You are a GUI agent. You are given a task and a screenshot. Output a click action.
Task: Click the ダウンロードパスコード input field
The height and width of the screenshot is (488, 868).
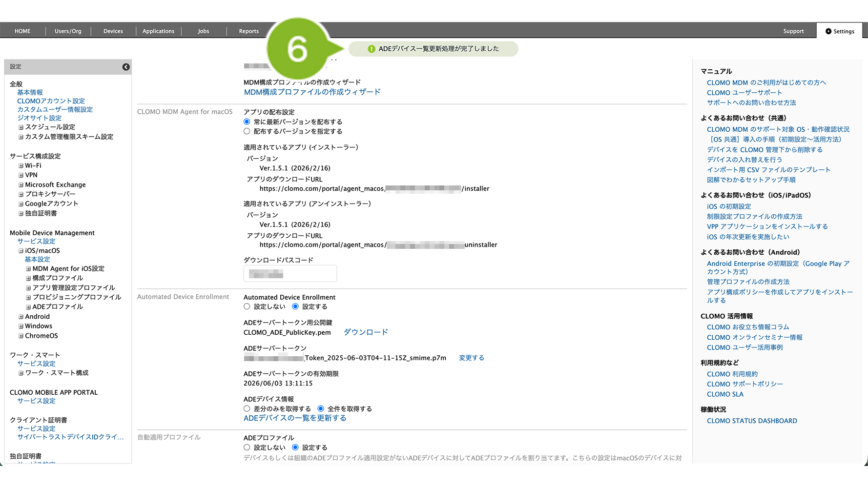click(x=290, y=274)
